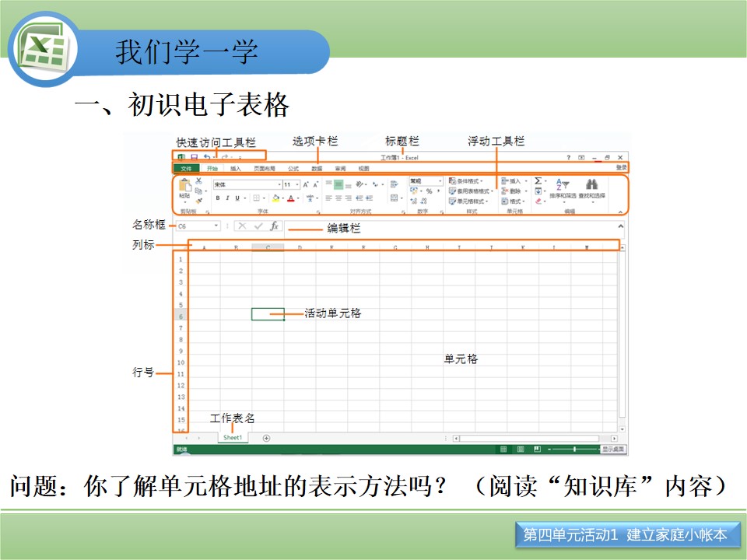
Task: Open the font size 11 dropdown
Action: tap(292, 184)
